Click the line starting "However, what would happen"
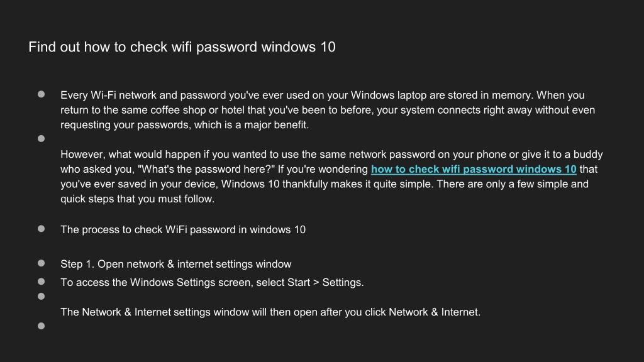Viewport: 644px width, 362px height. [331, 155]
